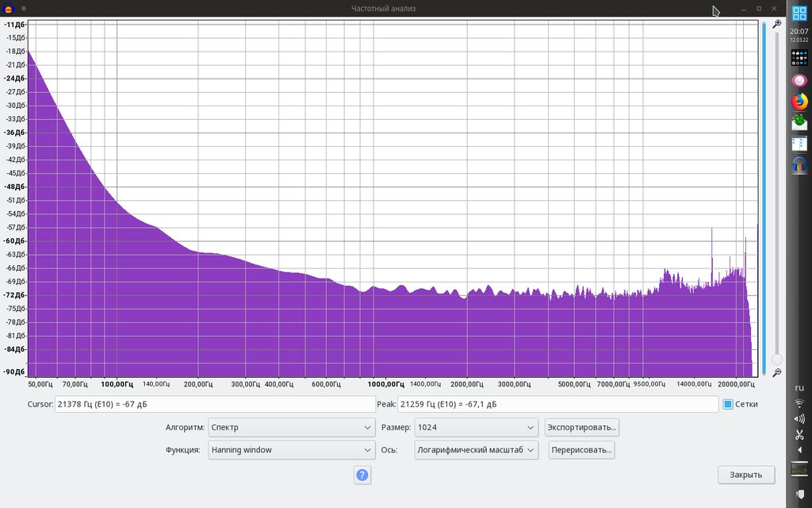Click the Cursor readout field
The width and height of the screenshot is (812, 508).
pos(215,404)
